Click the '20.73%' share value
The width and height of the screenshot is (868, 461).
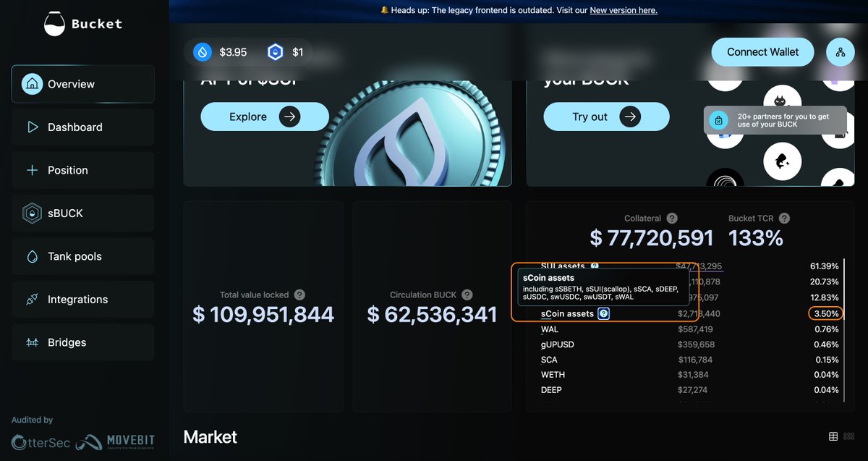[825, 282]
